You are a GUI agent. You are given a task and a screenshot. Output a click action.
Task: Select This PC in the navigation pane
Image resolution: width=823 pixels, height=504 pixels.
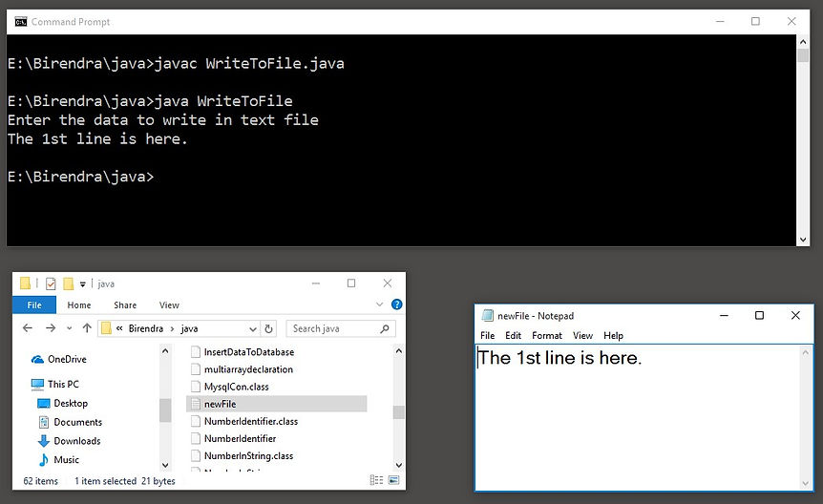pyautogui.click(x=63, y=385)
